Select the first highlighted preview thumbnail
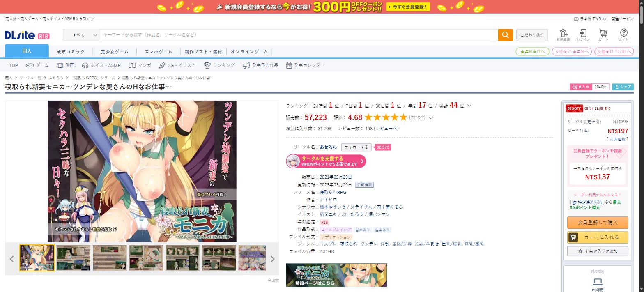The height and width of the screenshot is (292, 644). point(37,258)
